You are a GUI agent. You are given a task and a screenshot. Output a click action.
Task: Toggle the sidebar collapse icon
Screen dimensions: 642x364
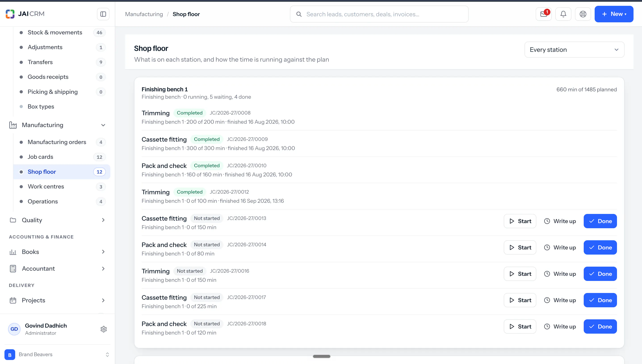[103, 14]
